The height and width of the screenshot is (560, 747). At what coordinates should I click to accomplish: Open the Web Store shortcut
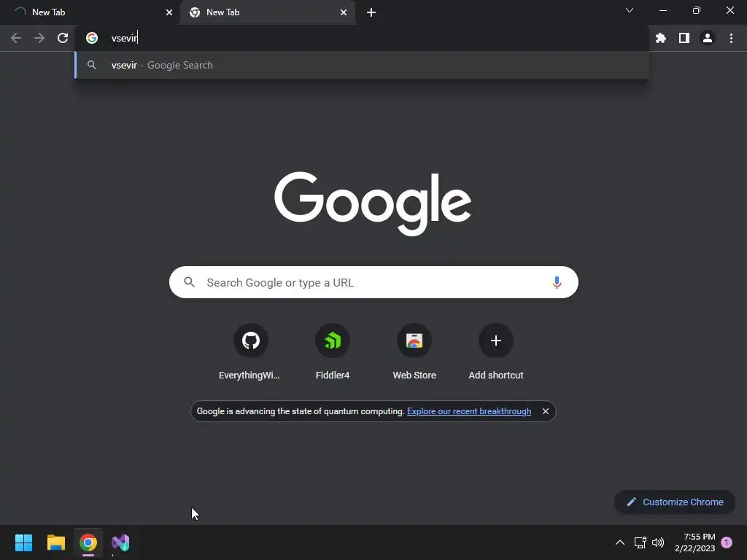point(414,351)
